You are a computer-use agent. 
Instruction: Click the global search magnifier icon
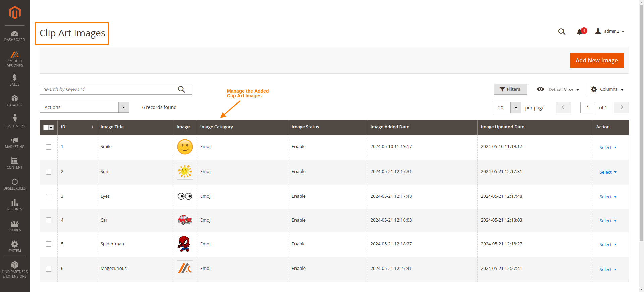[562, 32]
